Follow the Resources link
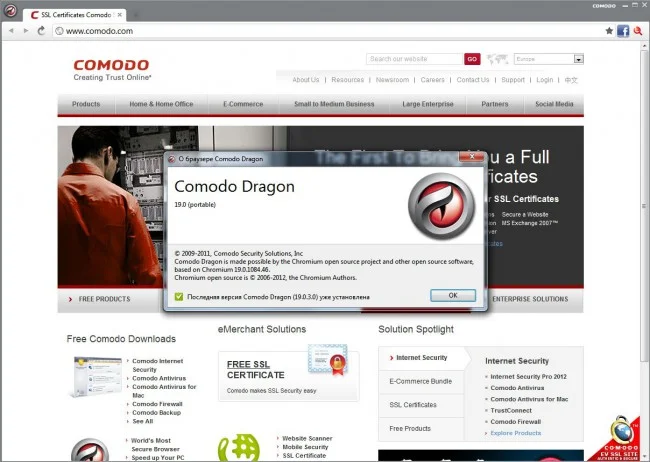Screen dimensions: 650x462 click(347, 80)
